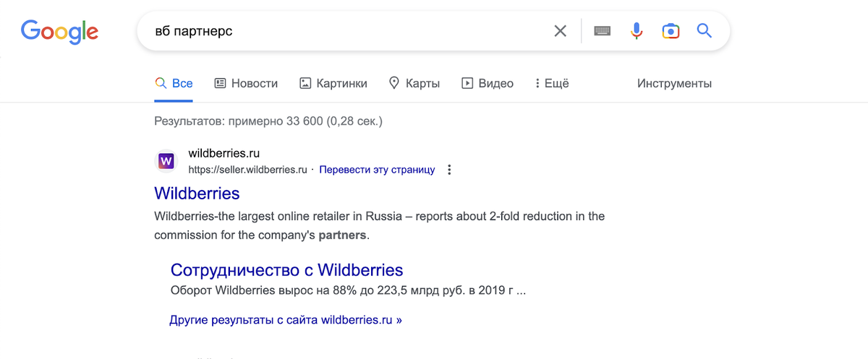The height and width of the screenshot is (359, 868).
Task: Click the results count text
Action: tap(268, 121)
